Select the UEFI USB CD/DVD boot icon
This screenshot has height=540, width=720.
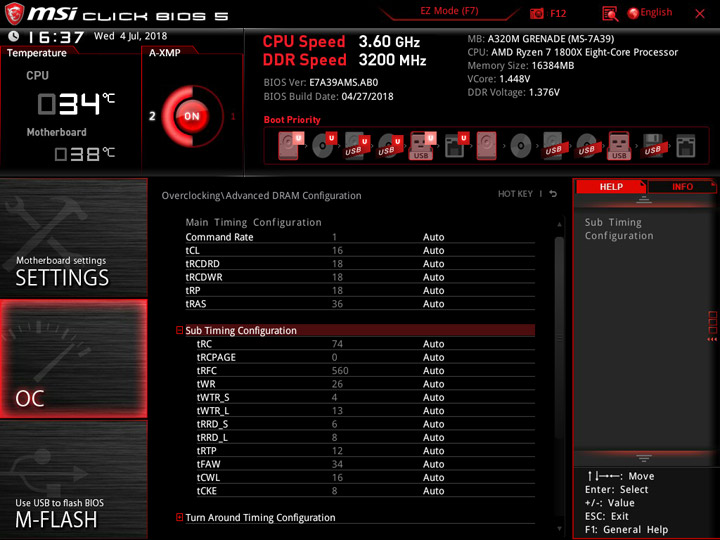389,146
